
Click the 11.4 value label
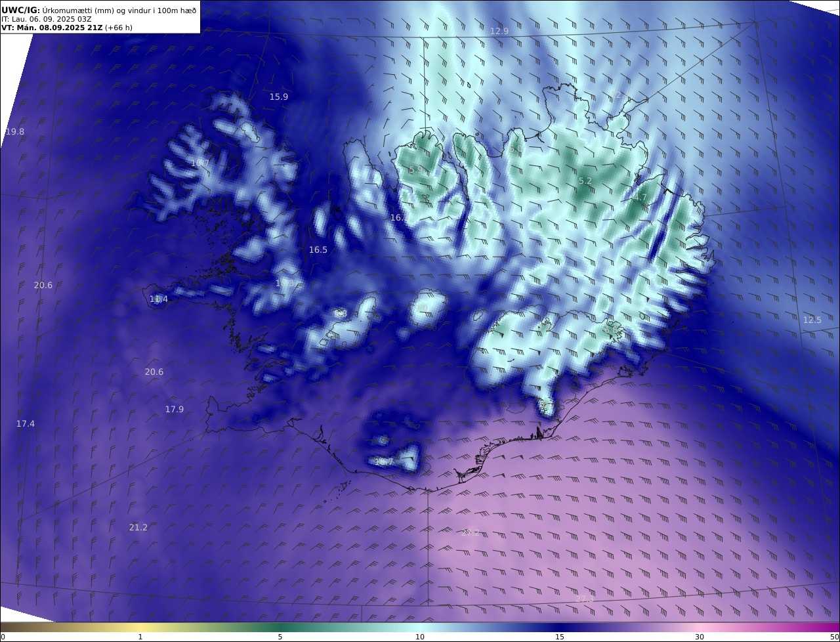[159, 299]
